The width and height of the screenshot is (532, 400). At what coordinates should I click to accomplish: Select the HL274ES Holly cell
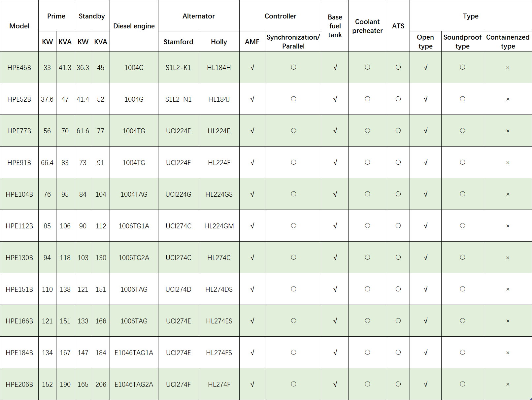point(219,321)
